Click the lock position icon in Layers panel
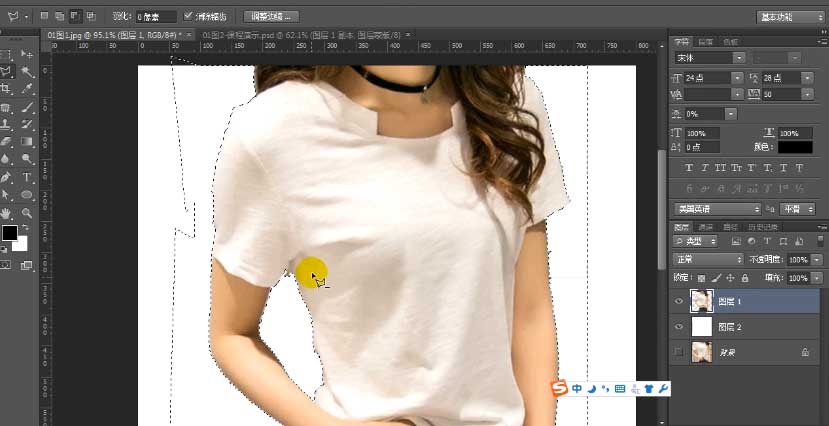Screen dimensions: 829x426 pyautogui.click(x=730, y=277)
